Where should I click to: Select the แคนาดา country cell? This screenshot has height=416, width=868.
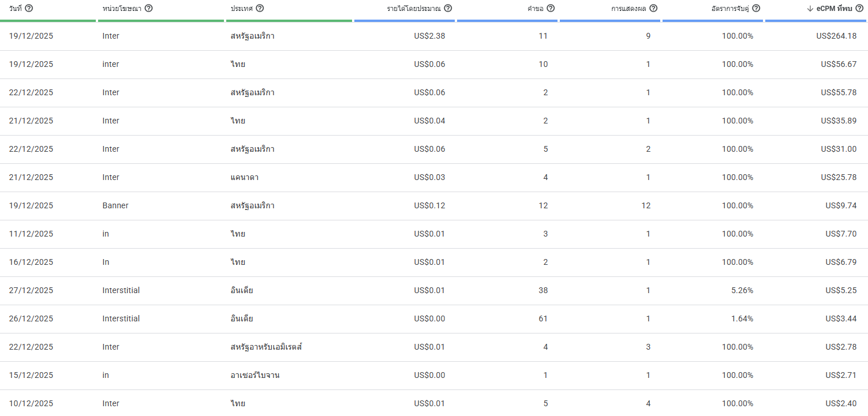(x=244, y=177)
